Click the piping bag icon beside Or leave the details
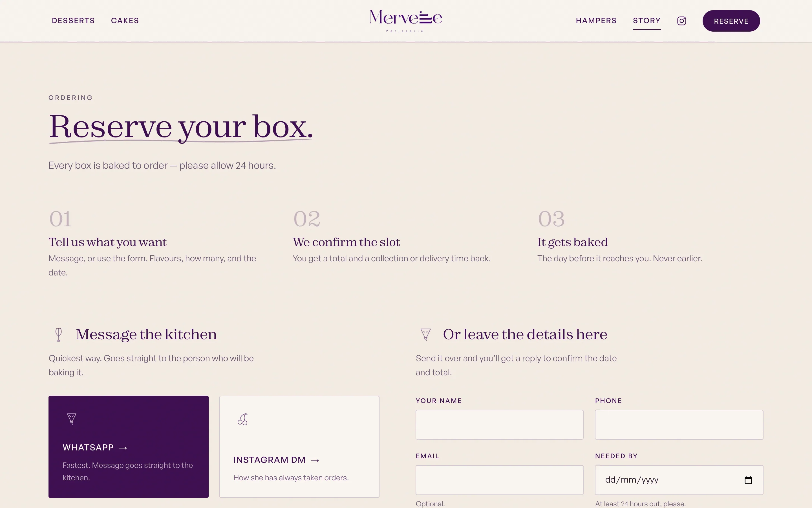 coord(425,335)
